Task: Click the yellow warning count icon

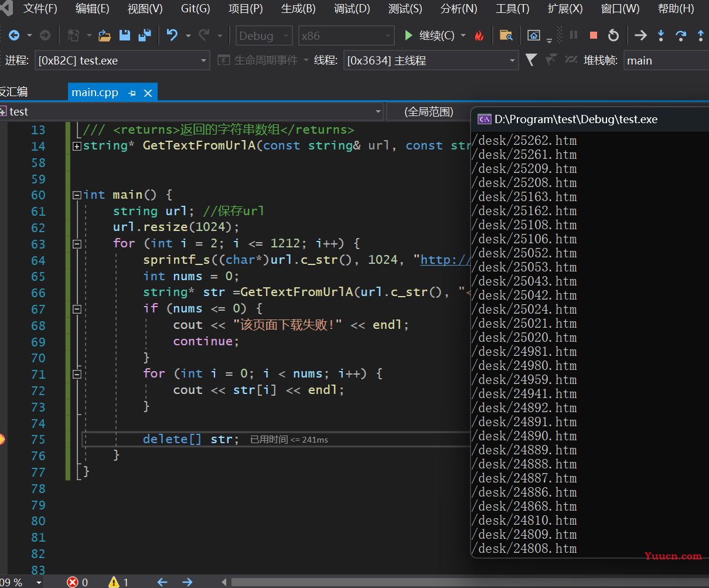Action: click(114, 582)
